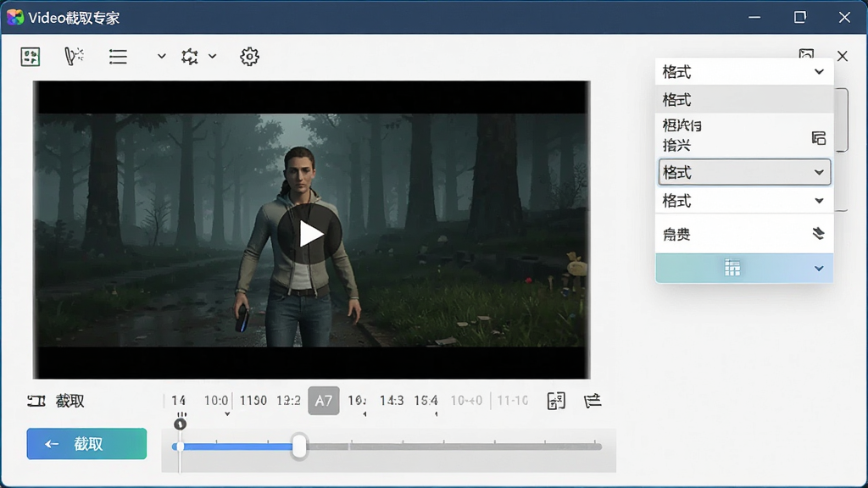868x488 pixels.
Task: Play the forest video preview
Action: click(309, 234)
